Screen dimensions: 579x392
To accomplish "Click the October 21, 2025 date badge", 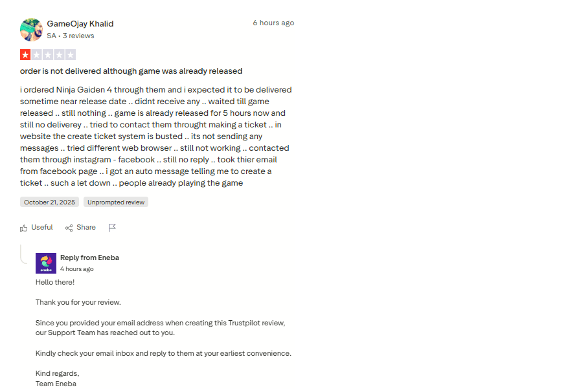I will [x=49, y=202].
